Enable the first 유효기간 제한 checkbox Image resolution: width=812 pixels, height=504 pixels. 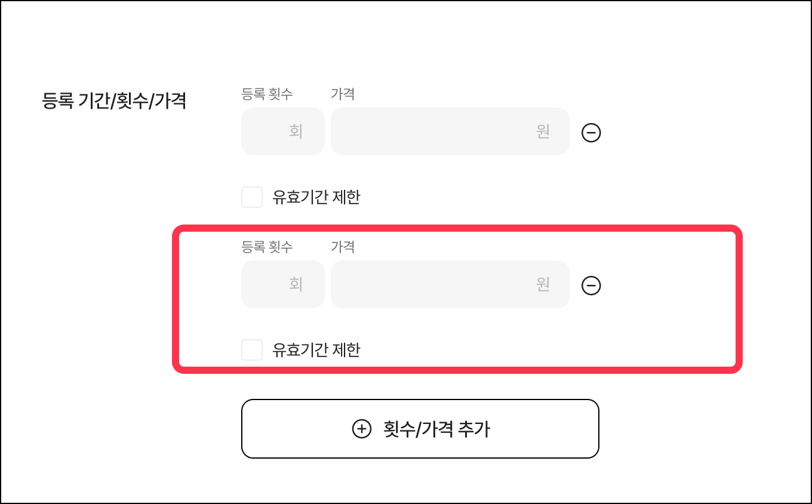click(252, 197)
